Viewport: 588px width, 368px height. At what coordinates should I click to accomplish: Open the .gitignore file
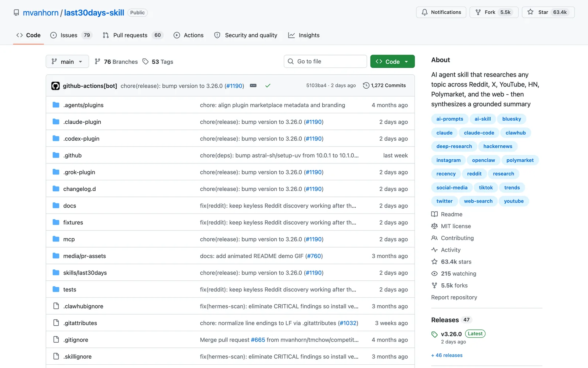click(x=76, y=340)
